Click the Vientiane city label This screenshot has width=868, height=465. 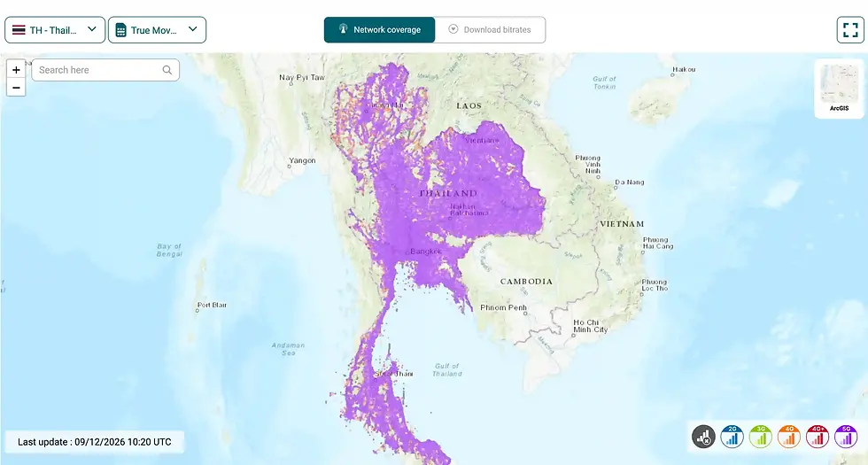click(x=482, y=140)
